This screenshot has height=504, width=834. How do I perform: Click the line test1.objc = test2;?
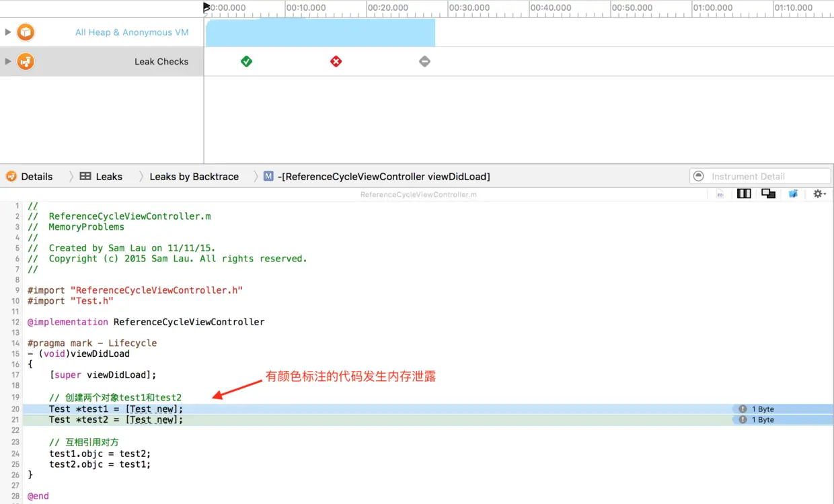coord(100,454)
